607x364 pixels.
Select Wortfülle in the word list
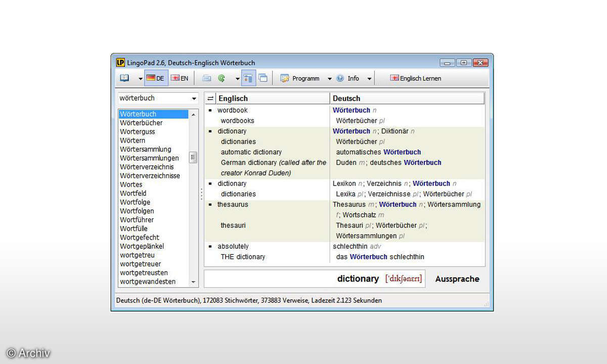coord(134,229)
